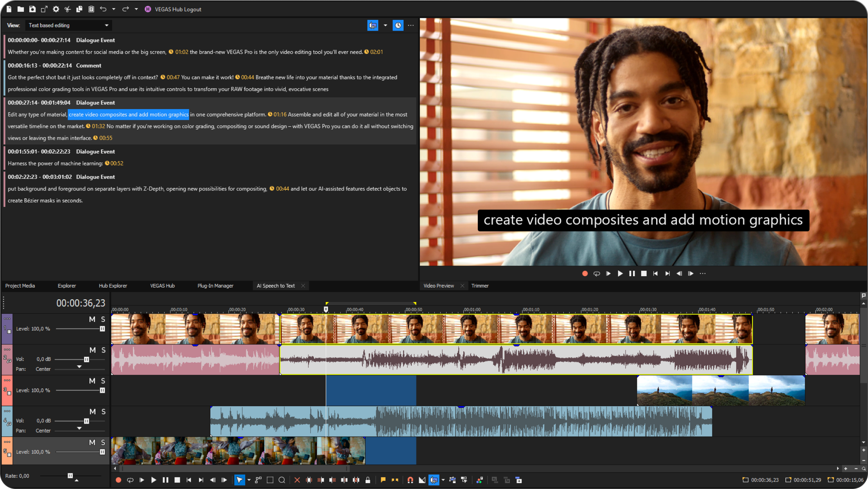Viewport: 868px width, 489px height.
Task: Click the playback play button
Action: tap(620, 273)
